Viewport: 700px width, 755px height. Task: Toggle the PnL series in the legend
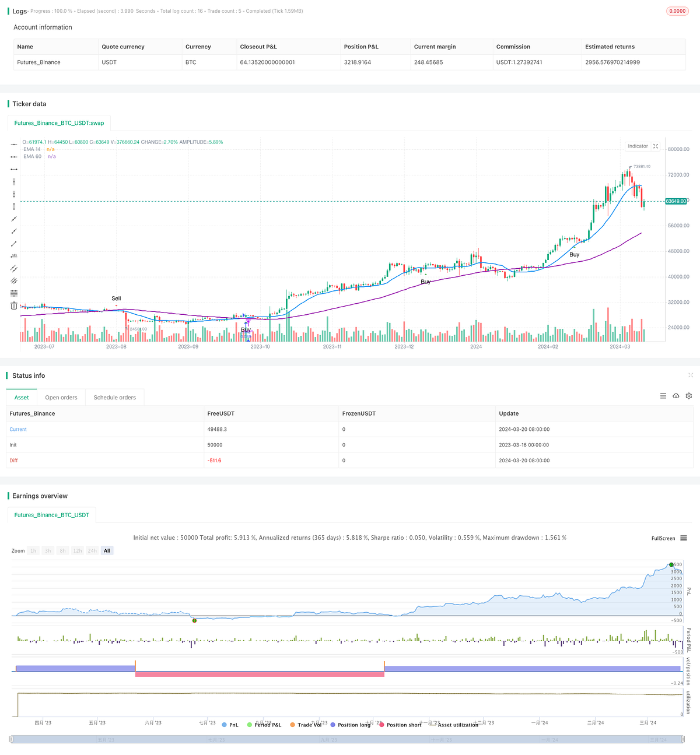232,725
